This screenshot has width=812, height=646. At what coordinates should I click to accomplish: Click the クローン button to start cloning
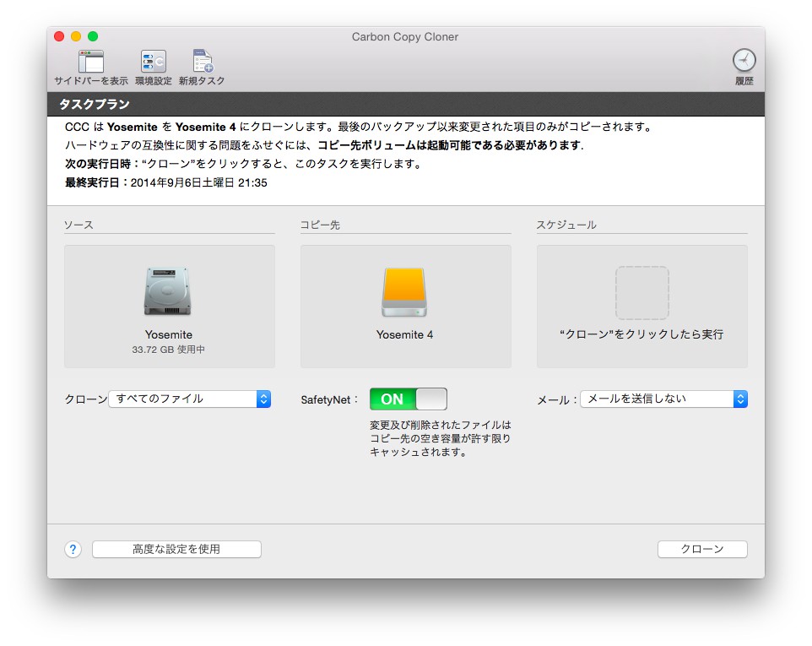point(702,549)
